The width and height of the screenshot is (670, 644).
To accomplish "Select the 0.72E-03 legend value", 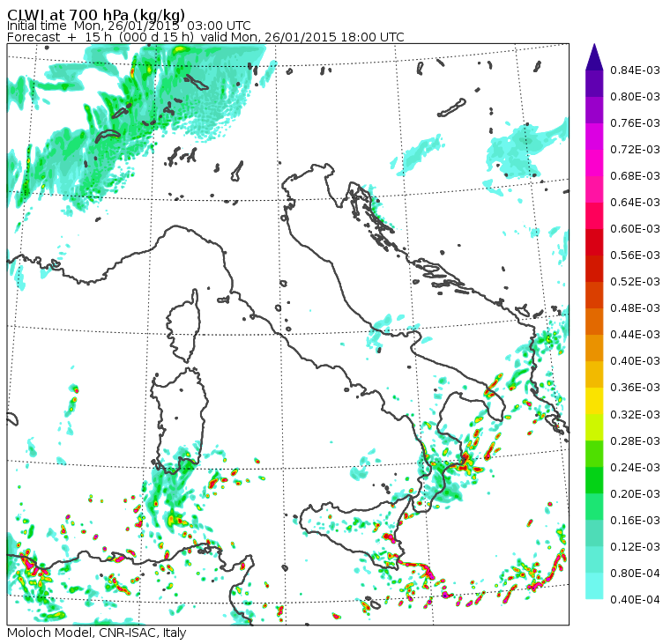I will [x=635, y=150].
